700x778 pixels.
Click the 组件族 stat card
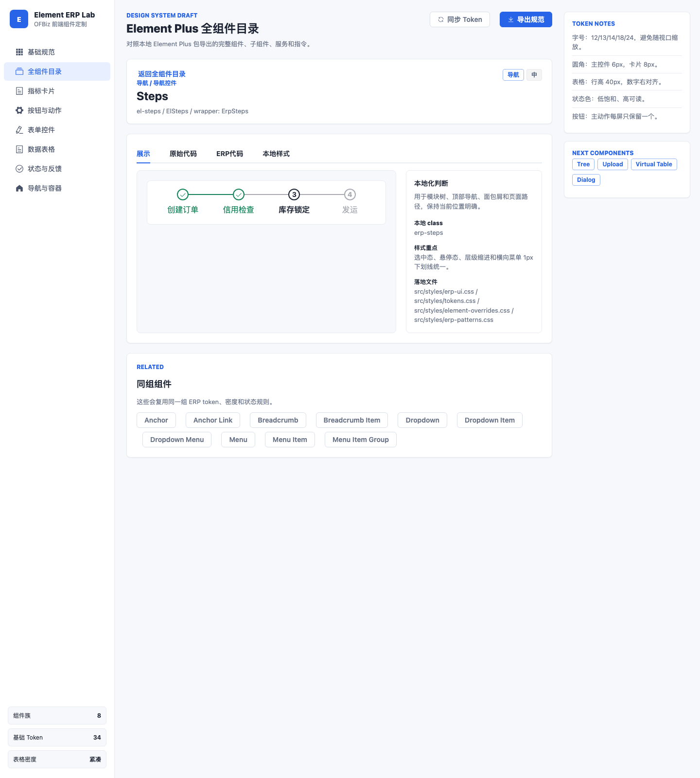(x=57, y=716)
